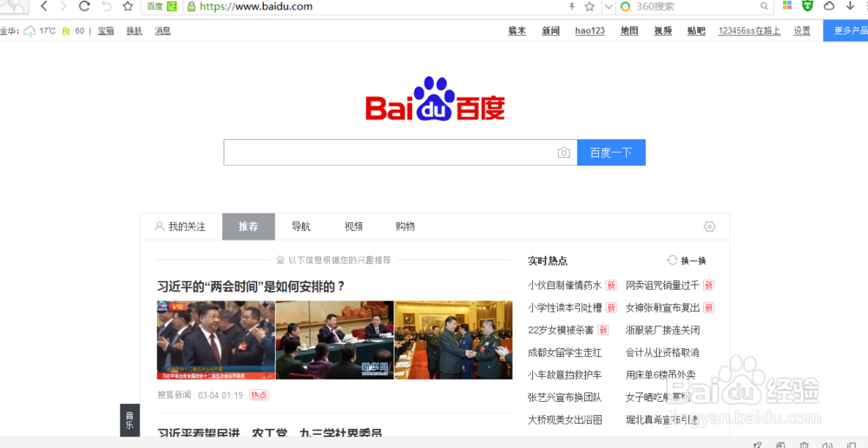This screenshot has height=448, width=868.
Task: Click the Baidu paw logo
Action: click(435, 99)
